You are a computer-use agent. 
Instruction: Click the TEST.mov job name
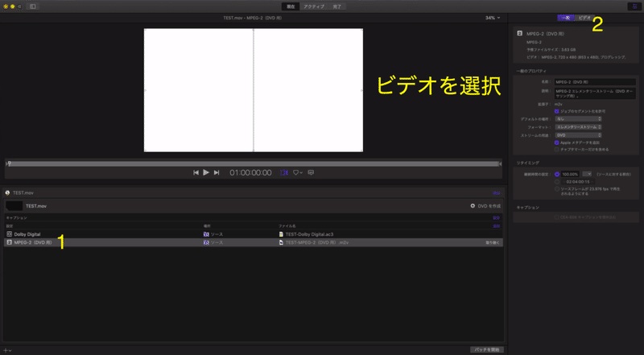point(36,206)
